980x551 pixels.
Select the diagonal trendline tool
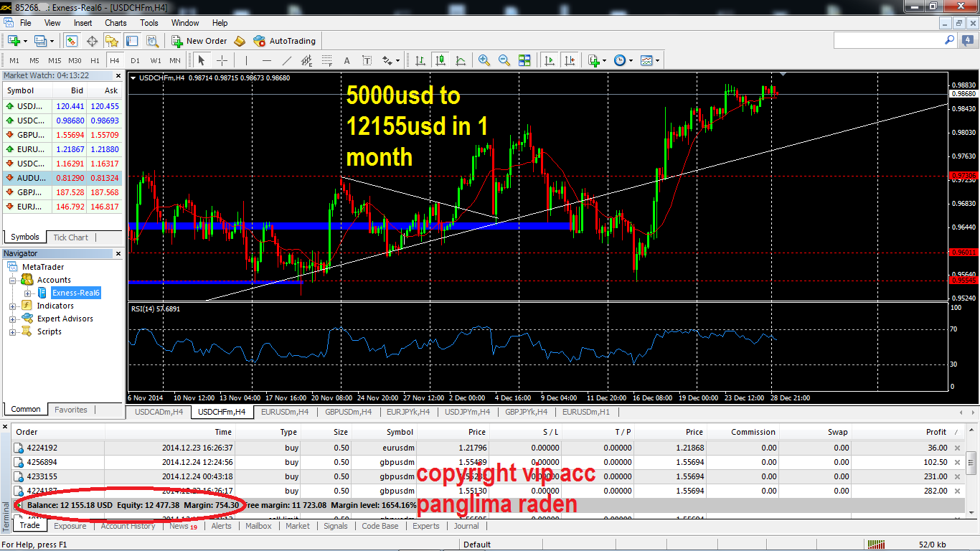coord(287,60)
